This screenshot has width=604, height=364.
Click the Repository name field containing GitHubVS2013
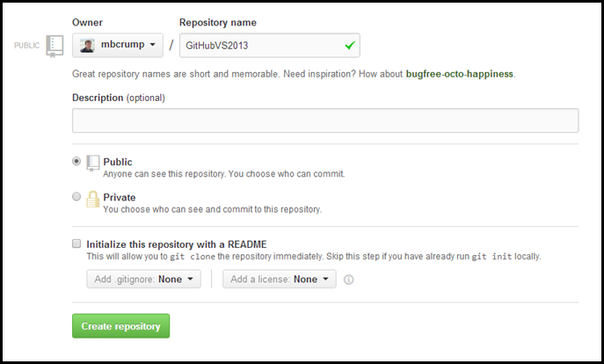270,46
